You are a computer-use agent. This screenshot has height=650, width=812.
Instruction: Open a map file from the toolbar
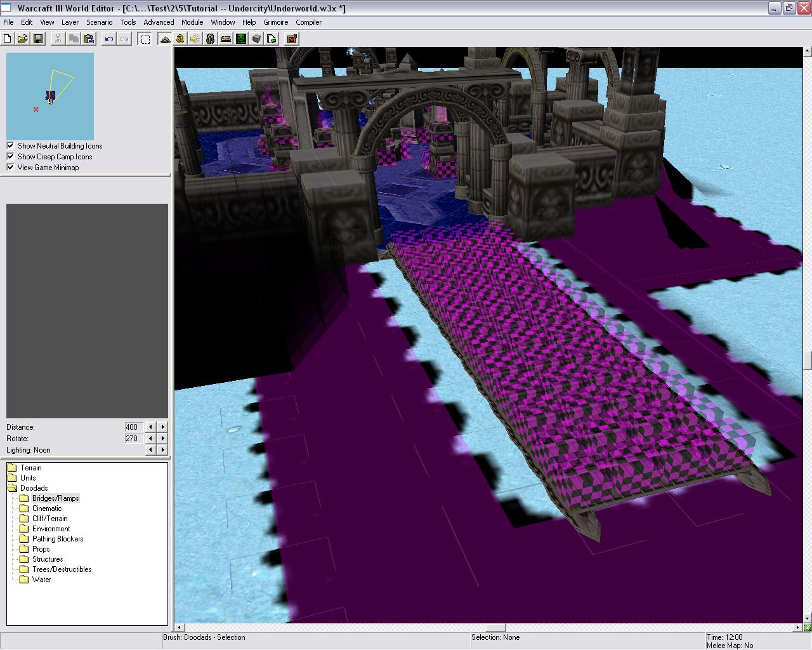click(x=23, y=39)
